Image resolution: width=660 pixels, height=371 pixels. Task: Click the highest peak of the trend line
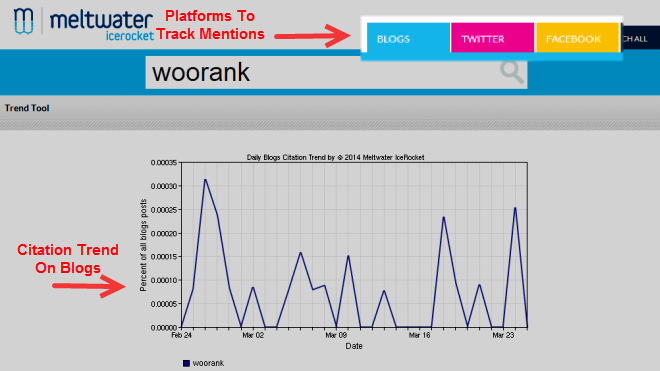(205, 180)
